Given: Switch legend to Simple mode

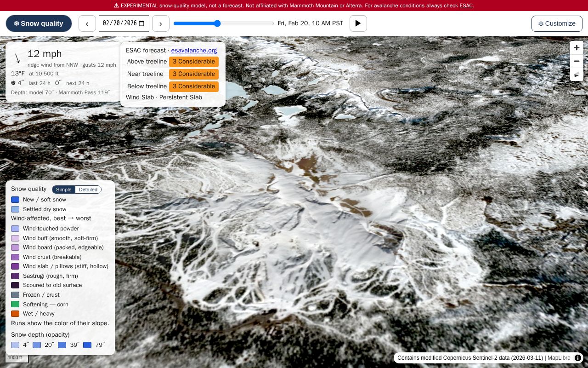Looking at the screenshot, I should point(64,190).
